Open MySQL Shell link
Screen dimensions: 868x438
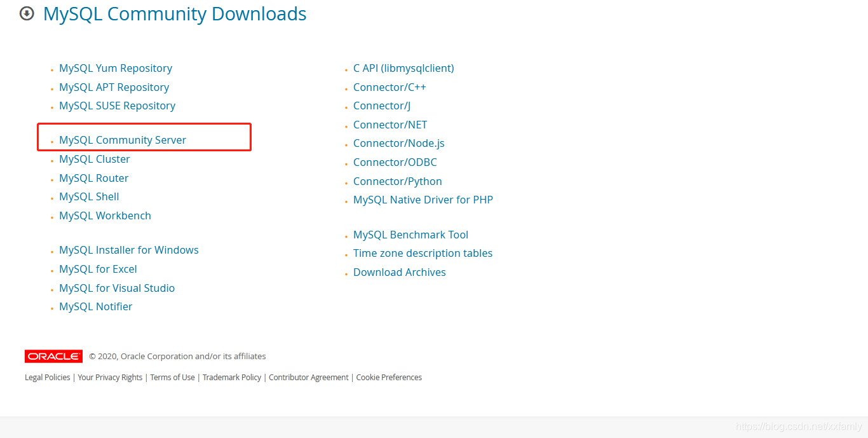point(89,196)
